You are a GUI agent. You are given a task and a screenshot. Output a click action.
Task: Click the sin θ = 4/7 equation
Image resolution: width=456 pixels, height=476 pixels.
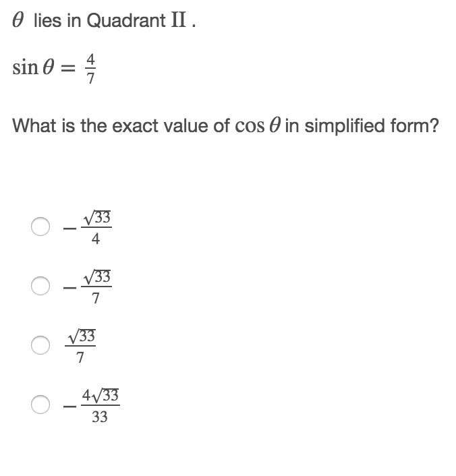point(55,68)
